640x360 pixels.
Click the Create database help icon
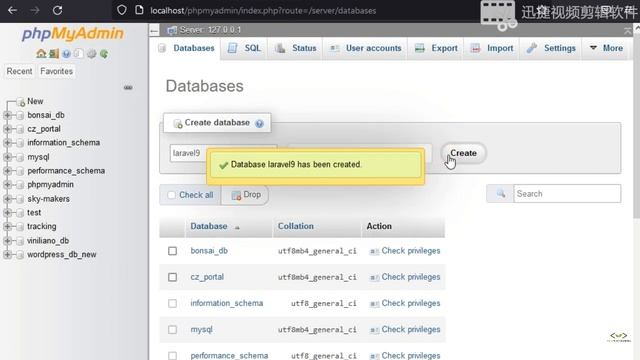tap(259, 123)
